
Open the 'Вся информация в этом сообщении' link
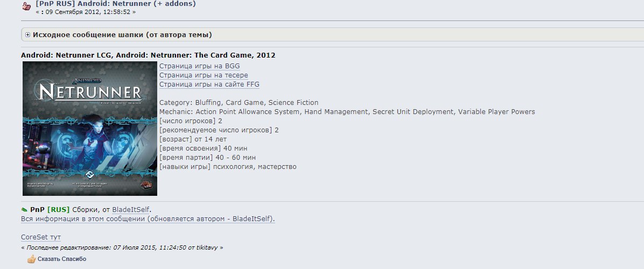coord(148,219)
